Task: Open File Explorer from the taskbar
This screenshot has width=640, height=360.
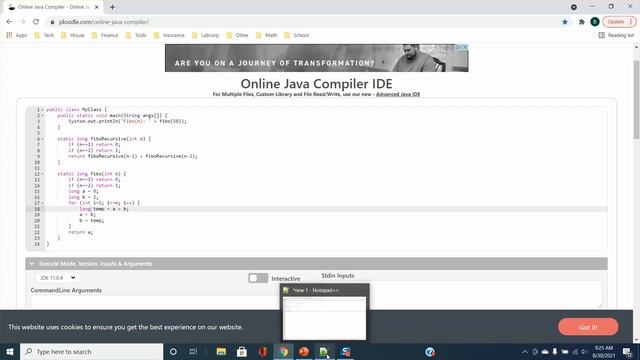Action: tap(221, 351)
